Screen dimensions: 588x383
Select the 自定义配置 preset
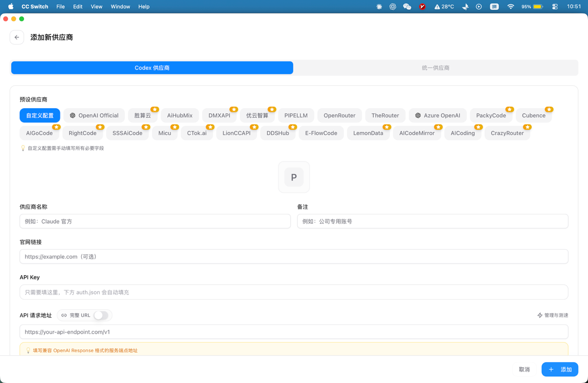coord(40,116)
